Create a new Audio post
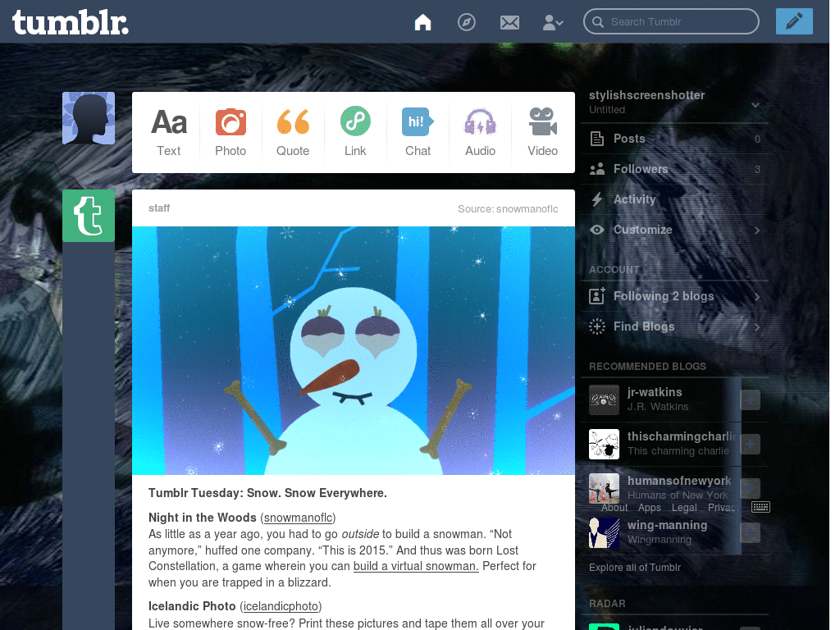 (480, 132)
